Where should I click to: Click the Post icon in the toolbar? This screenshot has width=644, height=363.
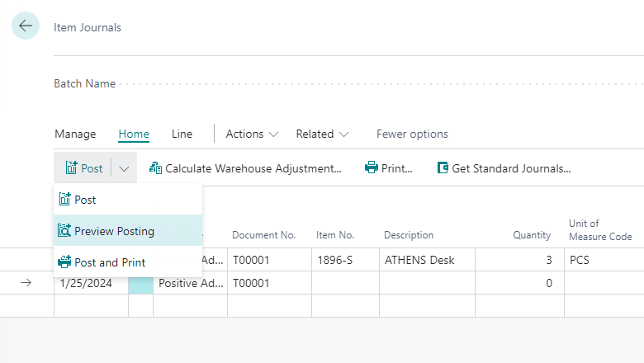[x=71, y=168]
